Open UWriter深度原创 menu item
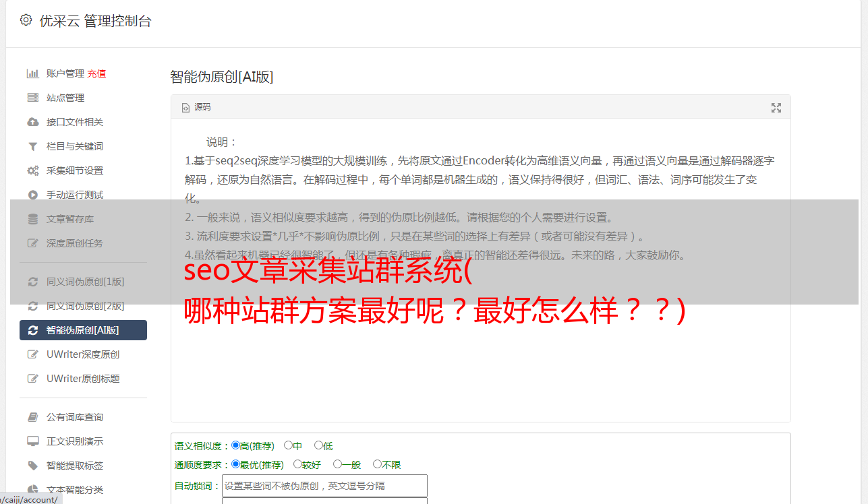The height and width of the screenshot is (504, 868). click(83, 354)
